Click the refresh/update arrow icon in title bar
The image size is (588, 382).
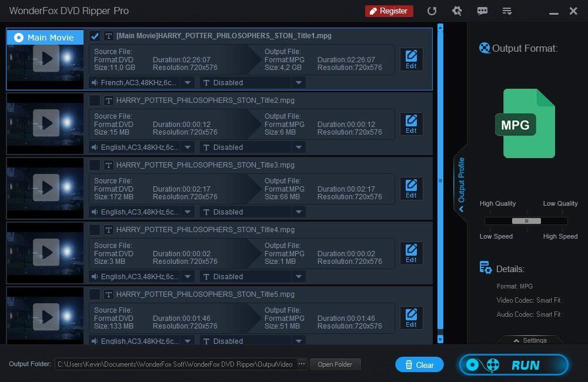coord(432,11)
